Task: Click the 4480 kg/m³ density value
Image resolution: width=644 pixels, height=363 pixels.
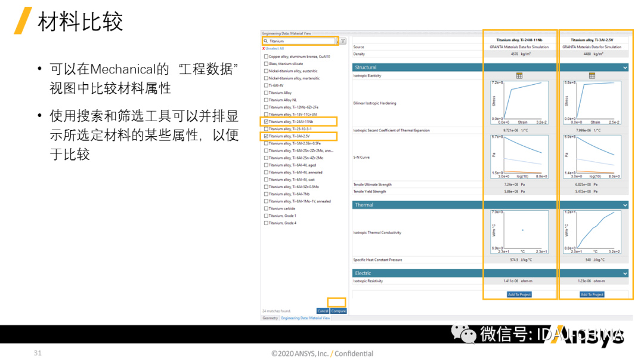Action: [593, 54]
